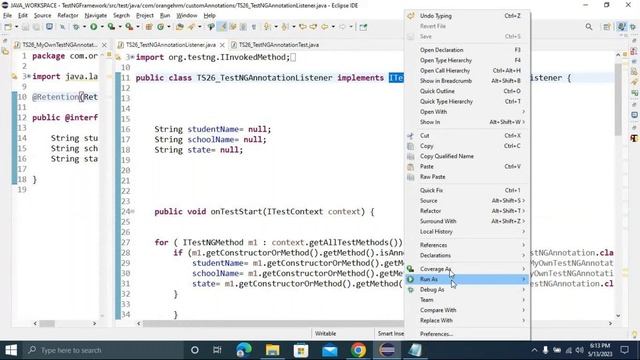This screenshot has height=360, width=640.
Task: Open References submenu
Action: 467,245
